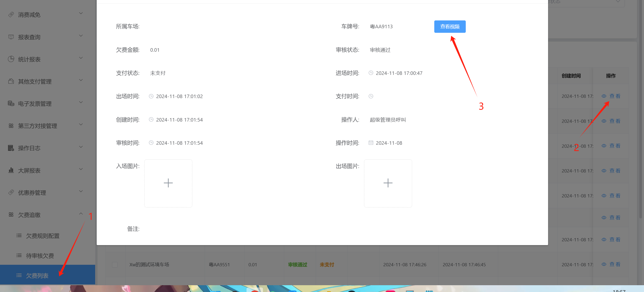Click the clock icon beside 出场时间

[x=151, y=96]
